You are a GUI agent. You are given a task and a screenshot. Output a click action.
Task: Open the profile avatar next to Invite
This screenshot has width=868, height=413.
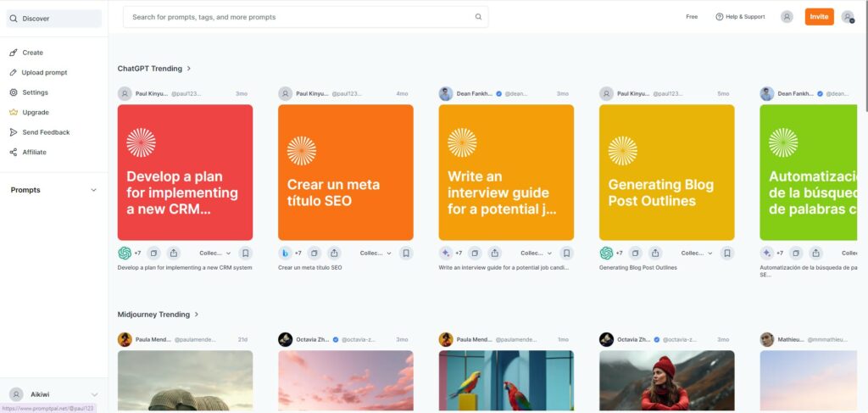pyautogui.click(x=787, y=17)
